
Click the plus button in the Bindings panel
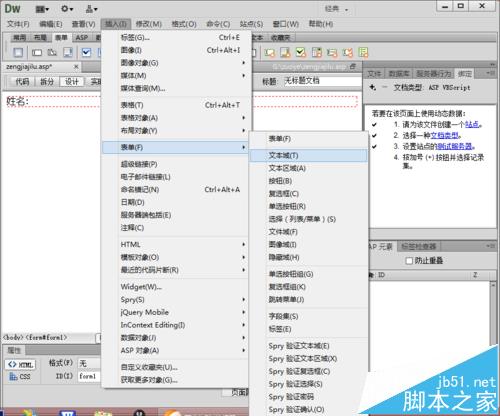(373, 87)
